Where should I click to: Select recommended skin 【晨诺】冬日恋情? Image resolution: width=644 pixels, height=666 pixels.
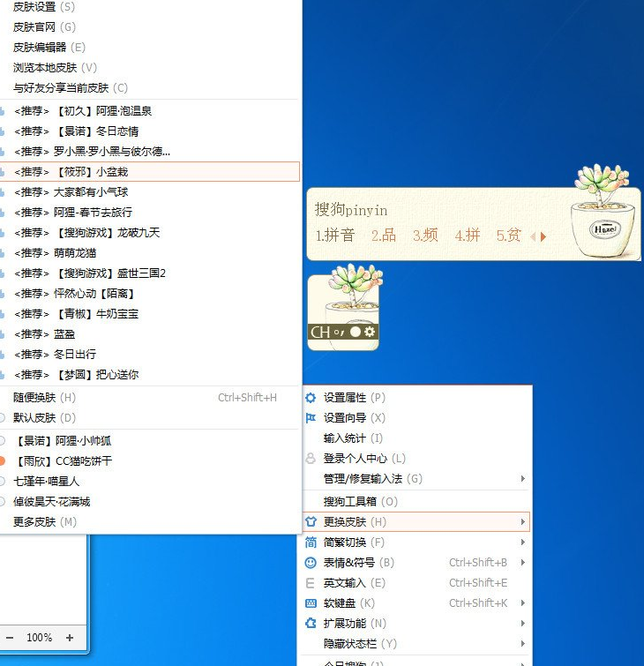[x=149, y=131]
